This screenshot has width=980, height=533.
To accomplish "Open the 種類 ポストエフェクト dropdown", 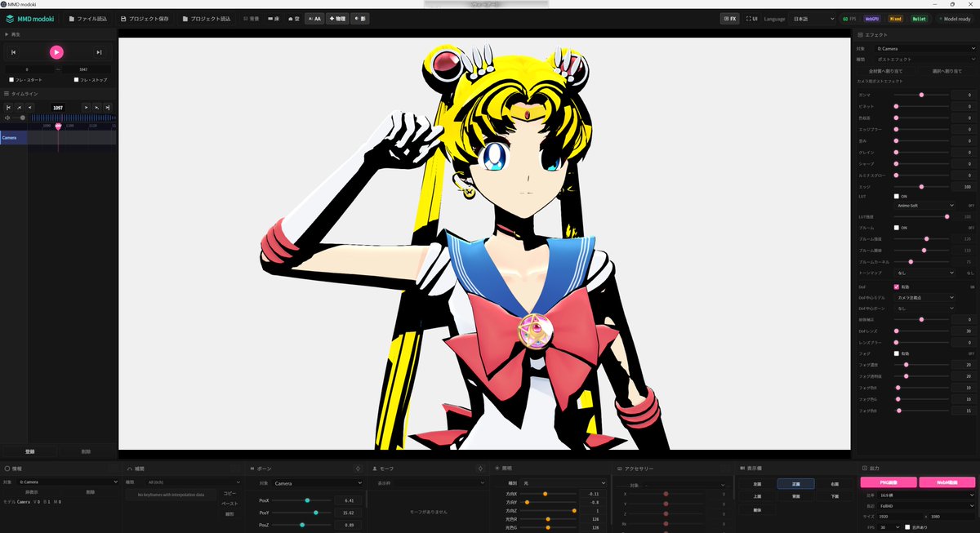I will coord(926,59).
